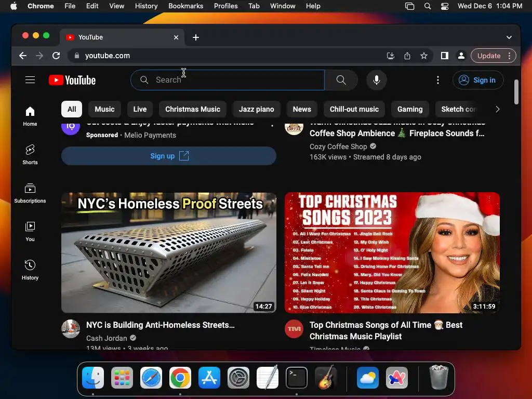Open History from sidebar
This screenshot has width=532, height=399.
pyautogui.click(x=30, y=270)
